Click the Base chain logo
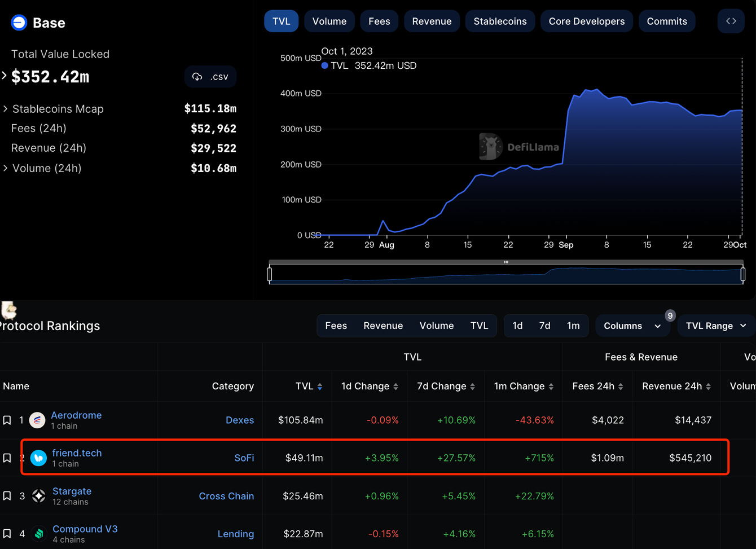The width and height of the screenshot is (756, 549). 19,23
